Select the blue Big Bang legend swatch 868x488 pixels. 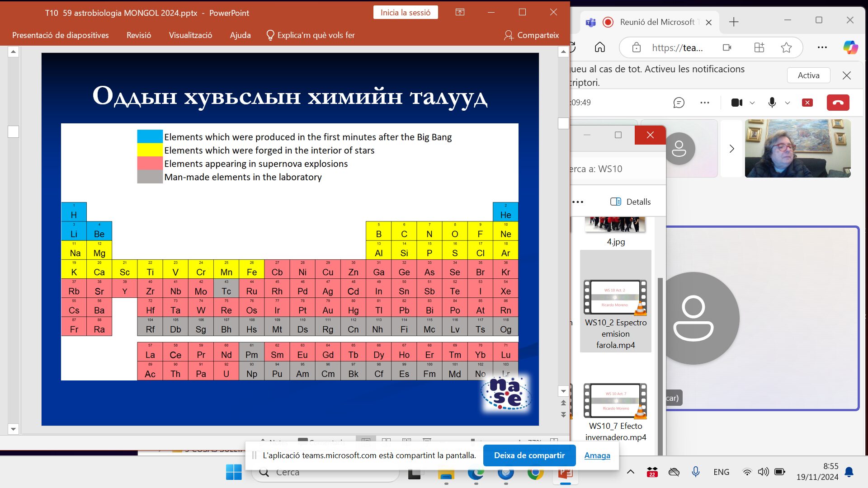click(x=150, y=136)
